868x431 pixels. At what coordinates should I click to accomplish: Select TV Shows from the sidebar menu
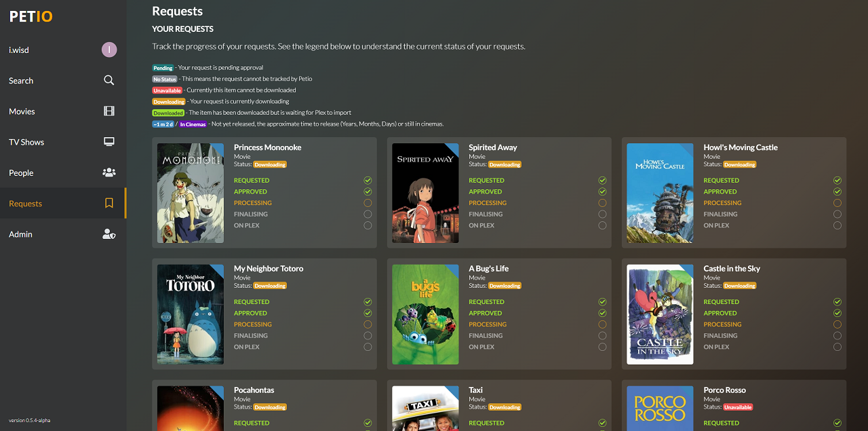click(x=26, y=141)
